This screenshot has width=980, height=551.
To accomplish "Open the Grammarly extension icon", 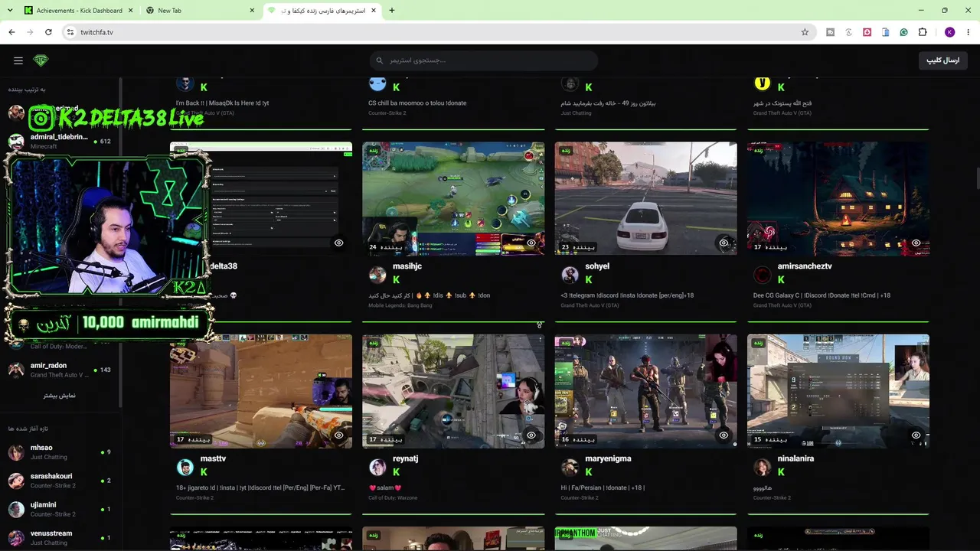I will [x=904, y=32].
